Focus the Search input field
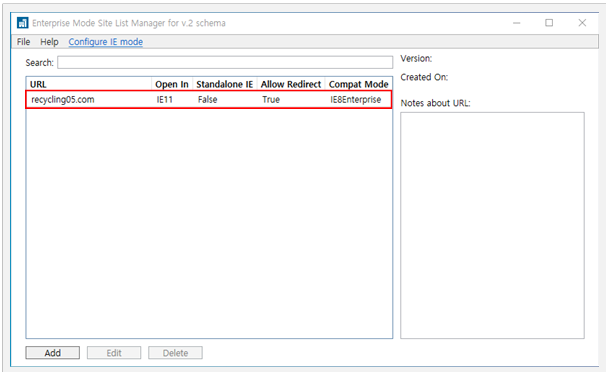The height and width of the screenshot is (374, 609). 225,62
